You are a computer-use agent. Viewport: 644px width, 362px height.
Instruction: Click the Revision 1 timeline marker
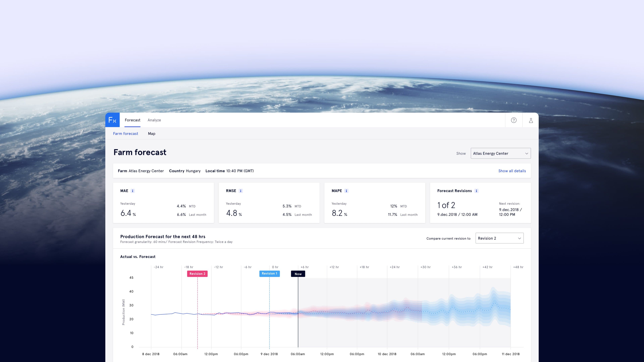click(269, 274)
